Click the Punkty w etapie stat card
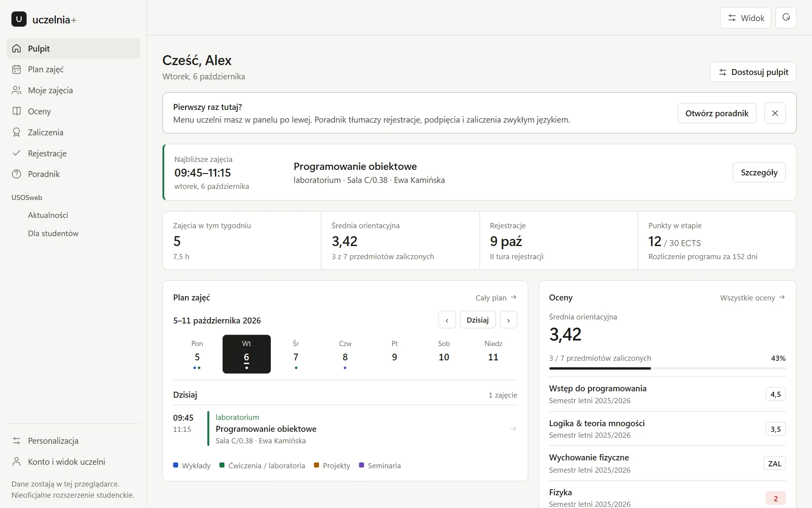812x508 pixels. (717, 241)
